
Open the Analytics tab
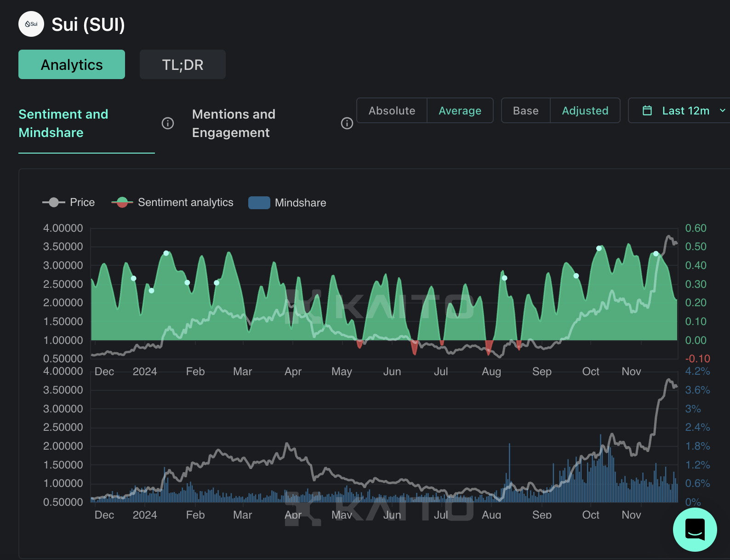(x=72, y=64)
